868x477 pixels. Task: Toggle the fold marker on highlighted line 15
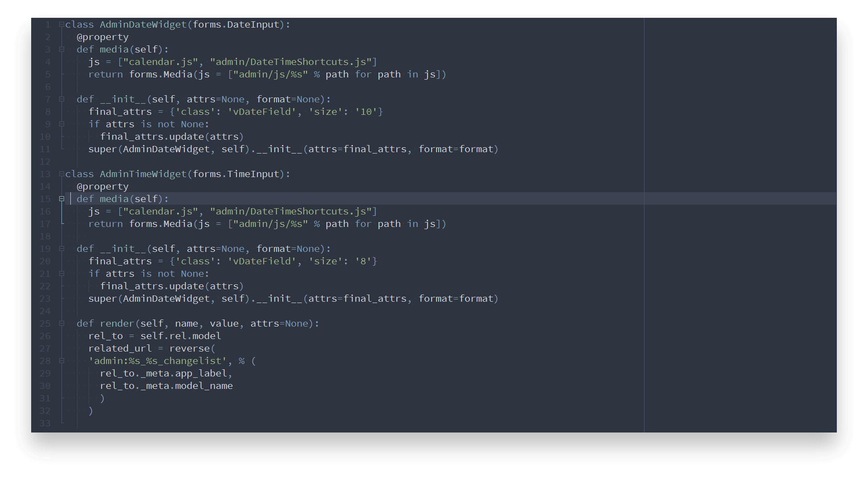click(61, 199)
